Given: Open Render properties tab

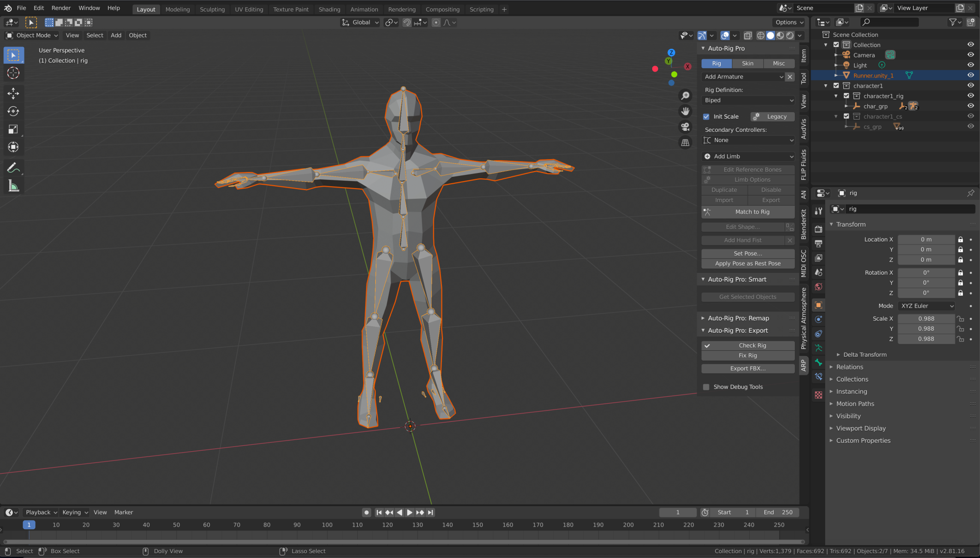Looking at the screenshot, I should (x=818, y=229).
